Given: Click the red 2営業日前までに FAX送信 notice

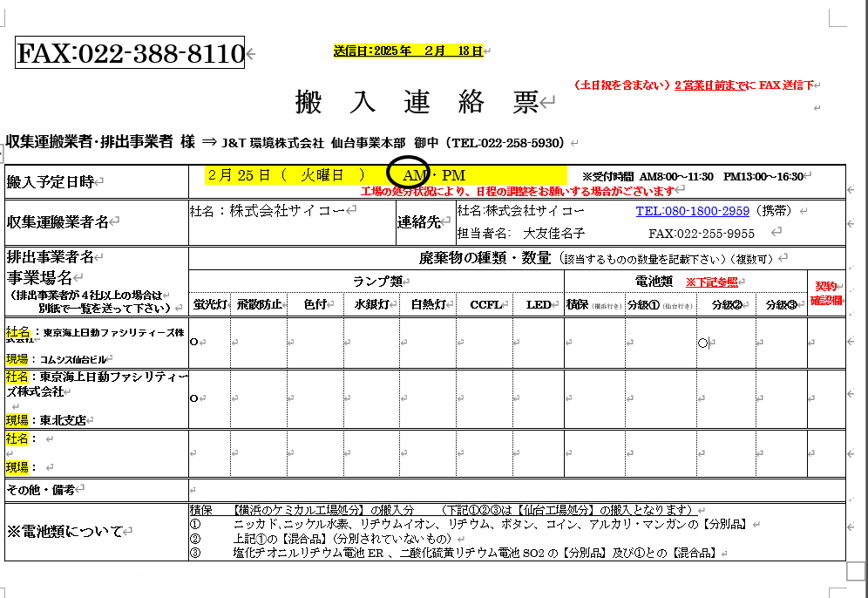Looking at the screenshot, I should click(694, 85).
